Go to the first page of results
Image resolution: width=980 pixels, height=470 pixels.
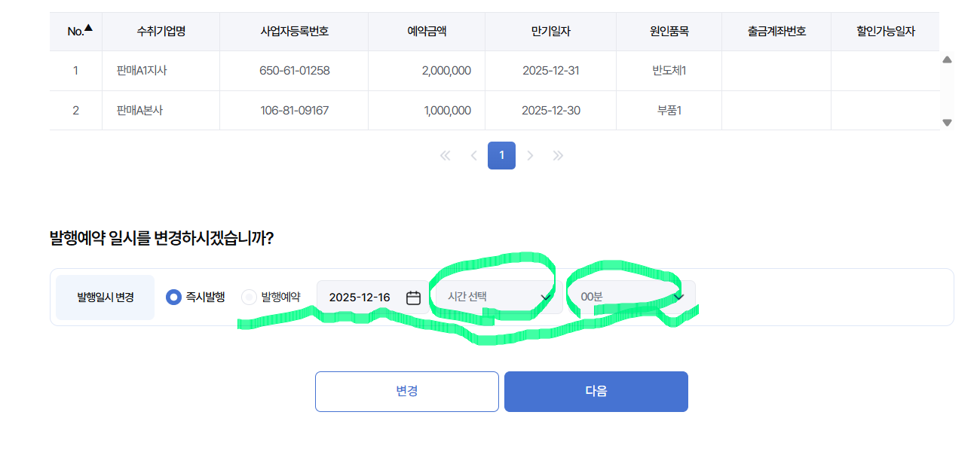(445, 156)
